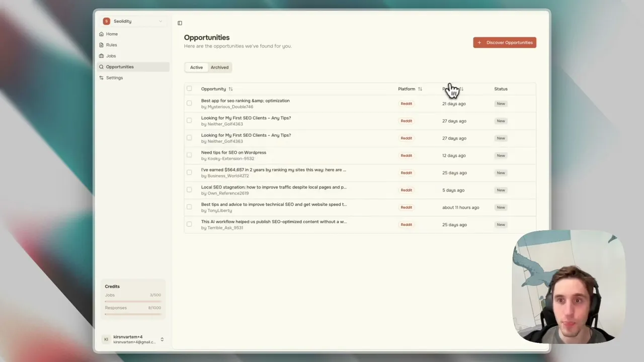This screenshot has height=362, width=644.
Task: Click 'about 11 hours ago' posted time
Action: 460,207
